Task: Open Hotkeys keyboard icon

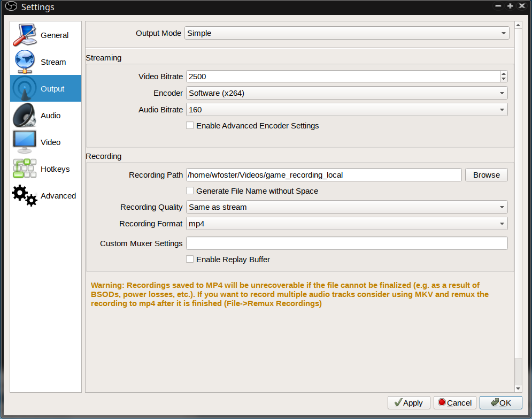Action: coord(25,169)
